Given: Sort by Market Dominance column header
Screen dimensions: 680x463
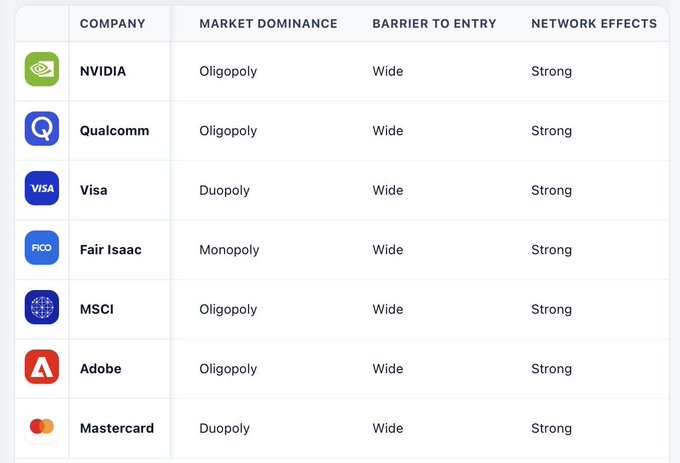Looking at the screenshot, I should pos(268,23).
